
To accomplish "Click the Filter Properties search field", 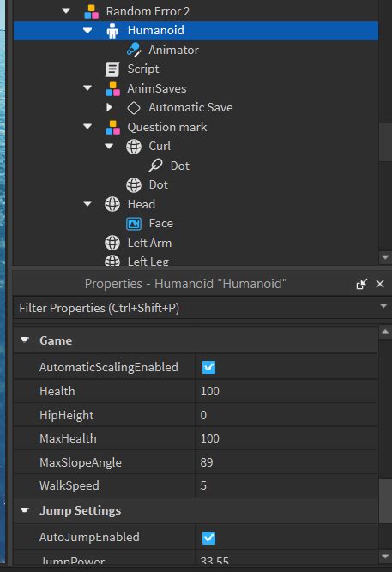I will pyautogui.click(x=196, y=308).
